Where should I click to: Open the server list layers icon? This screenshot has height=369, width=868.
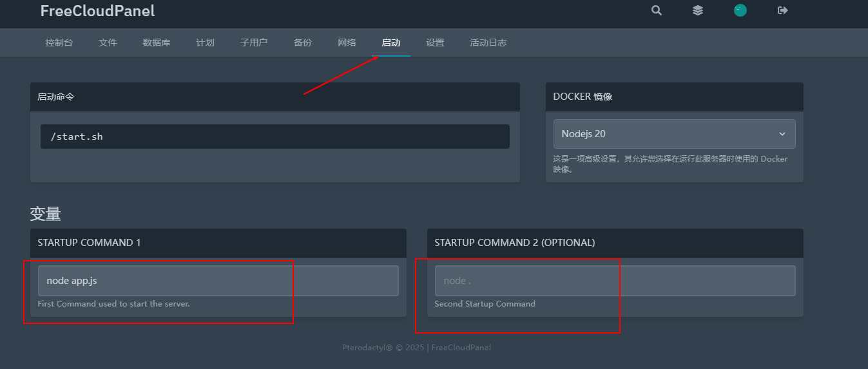pos(698,10)
